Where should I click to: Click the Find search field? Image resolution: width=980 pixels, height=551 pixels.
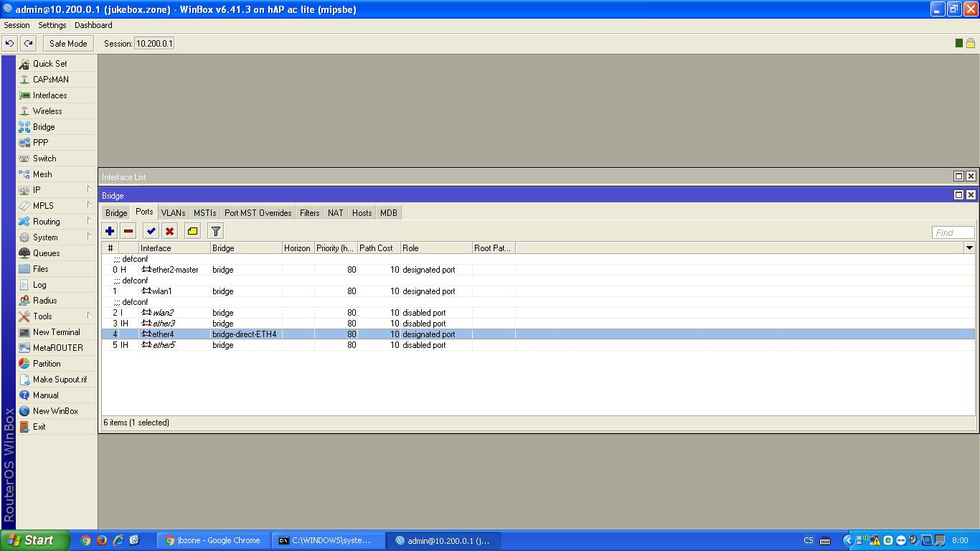pyautogui.click(x=953, y=232)
